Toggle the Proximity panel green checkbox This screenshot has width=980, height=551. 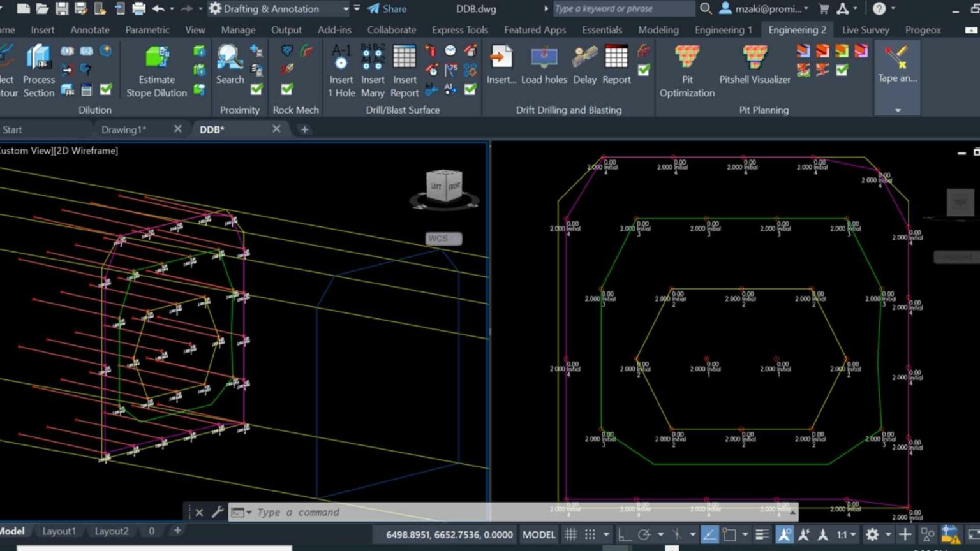[256, 90]
